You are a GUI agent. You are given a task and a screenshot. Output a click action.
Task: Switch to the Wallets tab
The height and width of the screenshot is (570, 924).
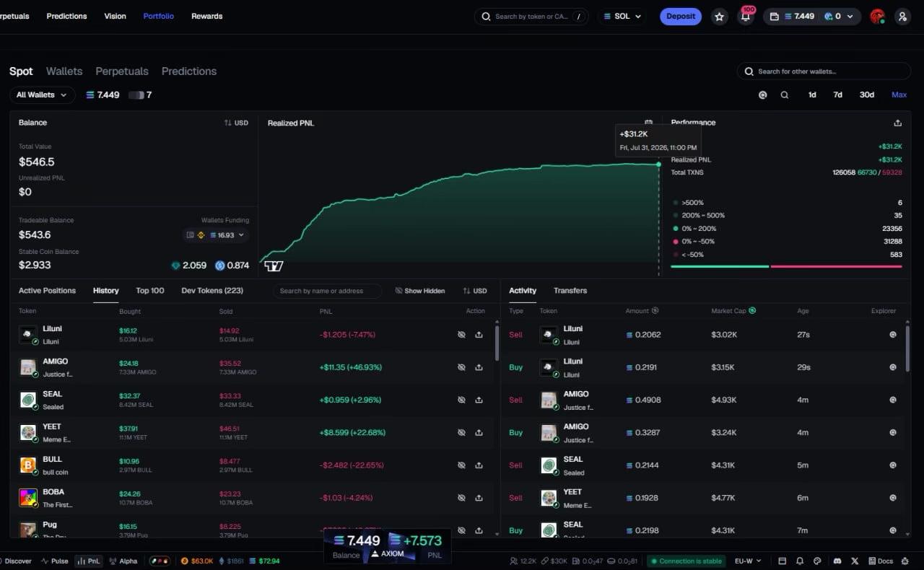64,71
